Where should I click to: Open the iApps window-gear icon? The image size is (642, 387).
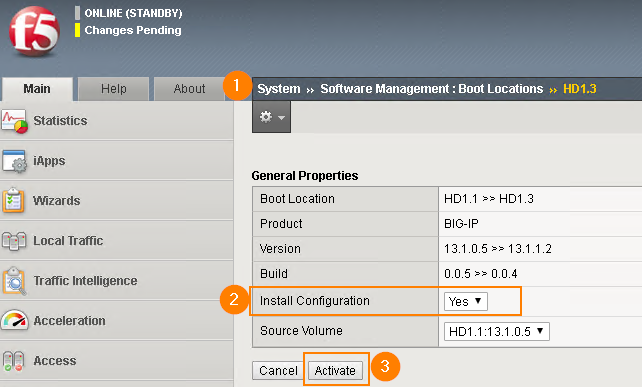tap(14, 161)
